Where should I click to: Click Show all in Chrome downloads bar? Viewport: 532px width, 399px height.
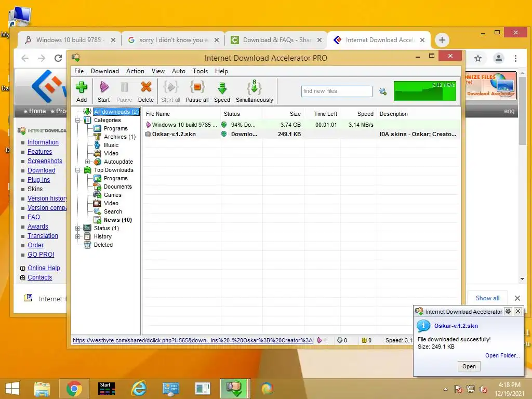[487, 298]
